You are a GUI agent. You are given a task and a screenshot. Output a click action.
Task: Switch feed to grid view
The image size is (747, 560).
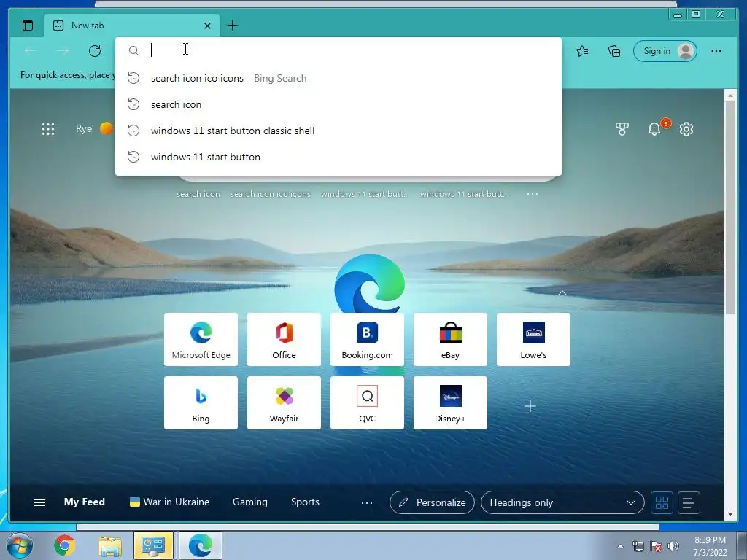coord(662,502)
